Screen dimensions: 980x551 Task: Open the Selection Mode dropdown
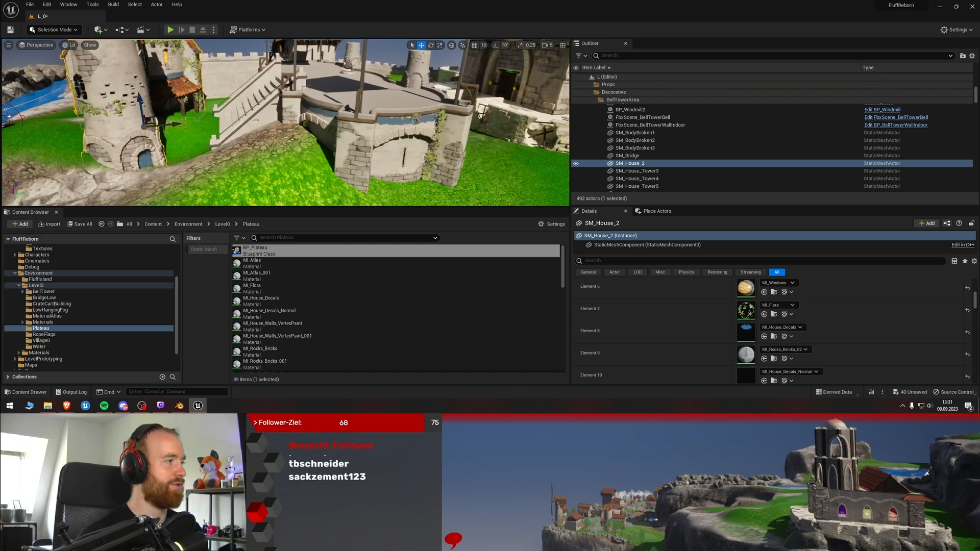[x=54, y=30]
